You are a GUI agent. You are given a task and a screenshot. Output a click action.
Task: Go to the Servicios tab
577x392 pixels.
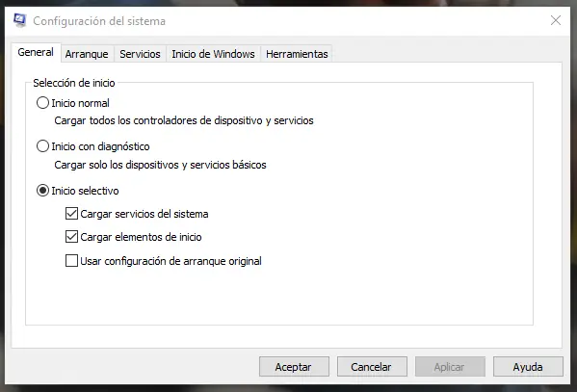(x=140, y=54)
